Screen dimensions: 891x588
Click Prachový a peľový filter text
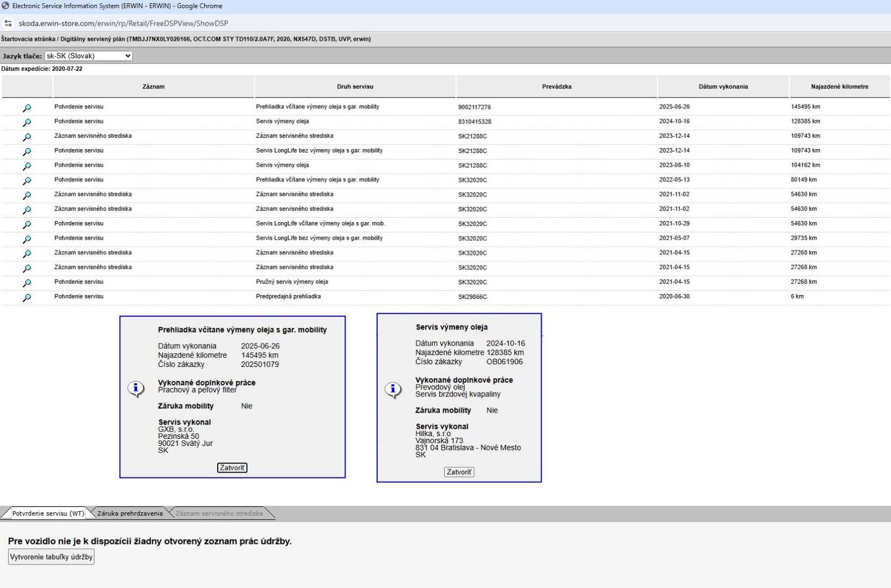[x=197, y=390]
